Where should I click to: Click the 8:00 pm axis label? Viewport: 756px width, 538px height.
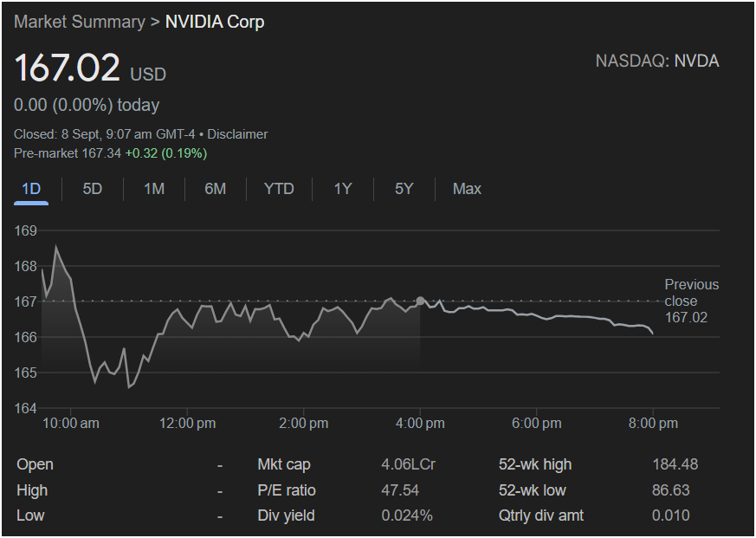click(x=653, y=424)
